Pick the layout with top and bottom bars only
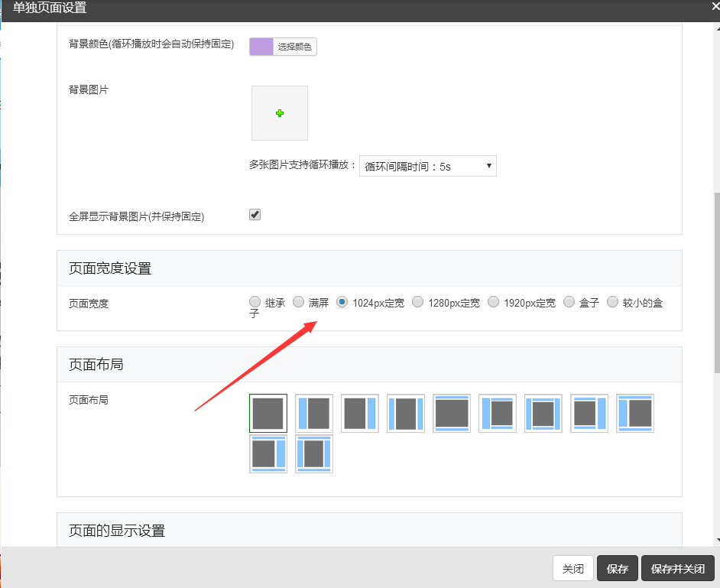The width and height of the screenshot is (720, 588). pos(452,414)
